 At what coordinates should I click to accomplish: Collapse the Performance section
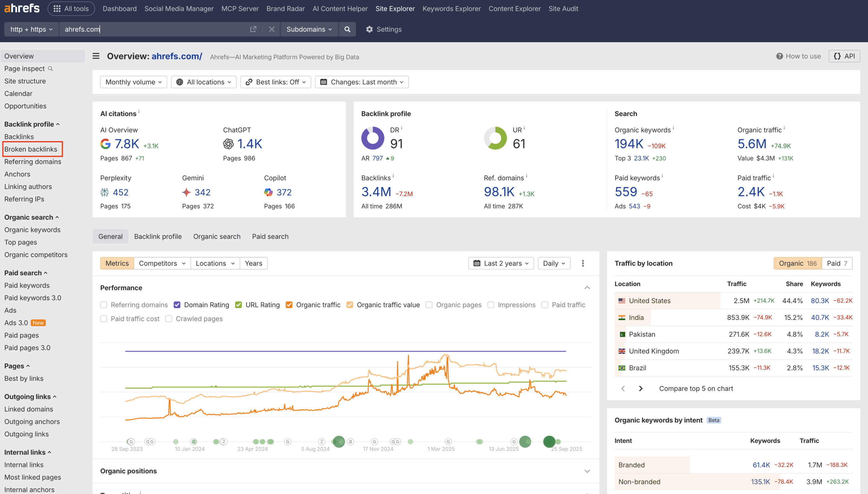pyautogui.click(x=587, y=288)
